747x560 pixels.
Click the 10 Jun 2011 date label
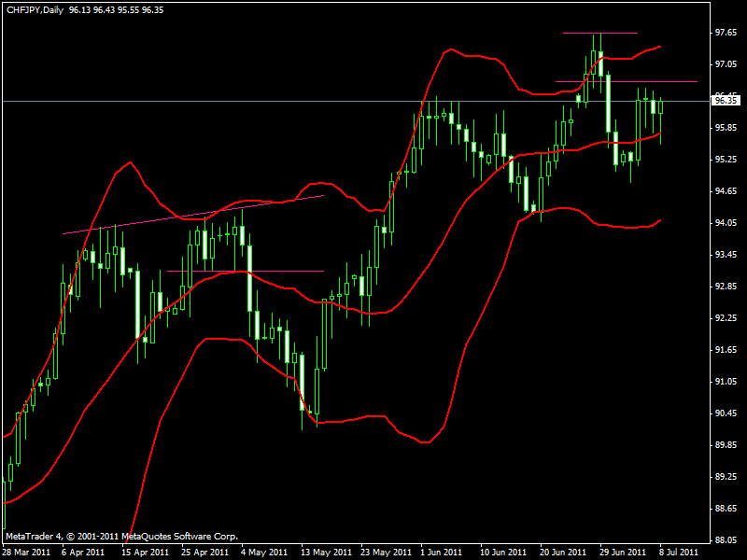coord(503,553)
